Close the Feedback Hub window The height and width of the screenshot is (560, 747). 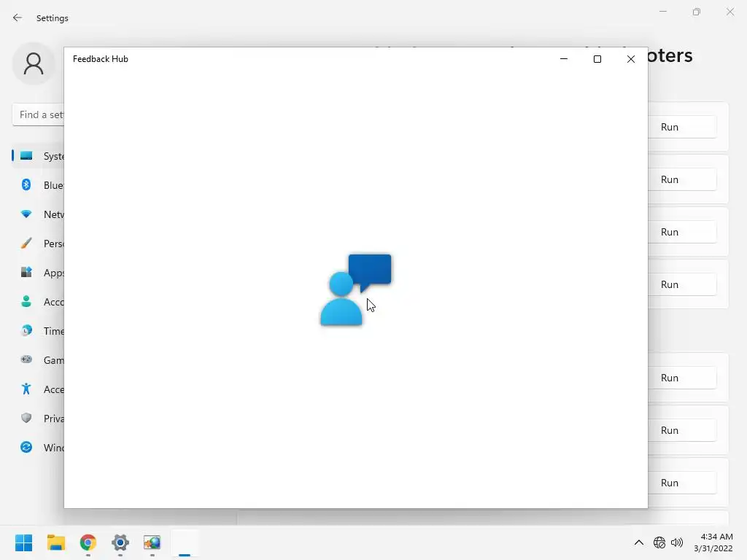(x=631, y=59)
